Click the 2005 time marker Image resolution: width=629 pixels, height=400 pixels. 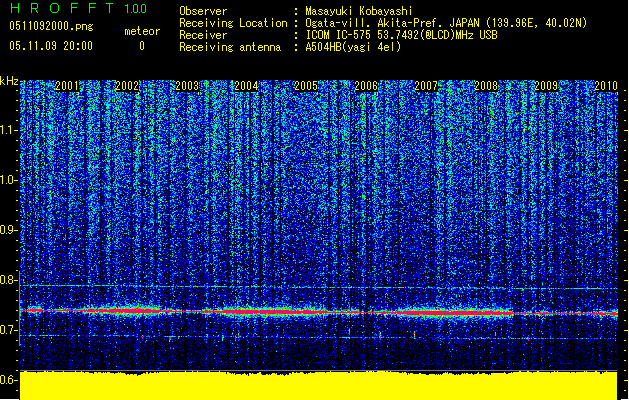[x=306, y=86]
